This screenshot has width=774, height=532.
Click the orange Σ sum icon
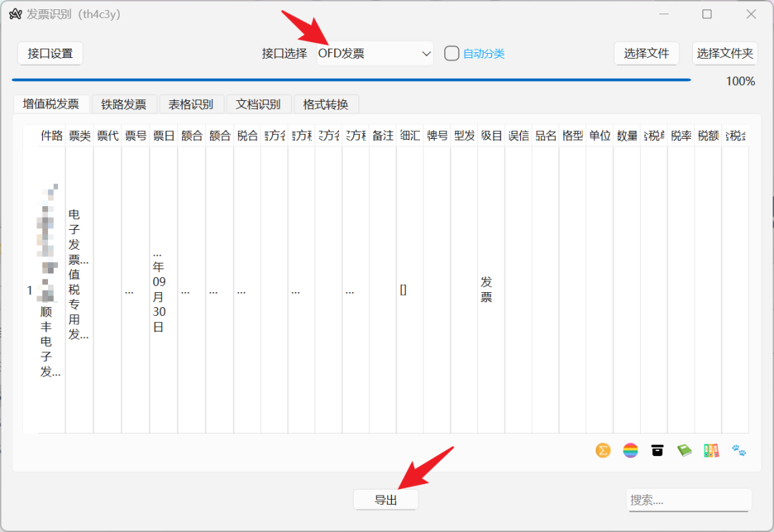[603, 450]
